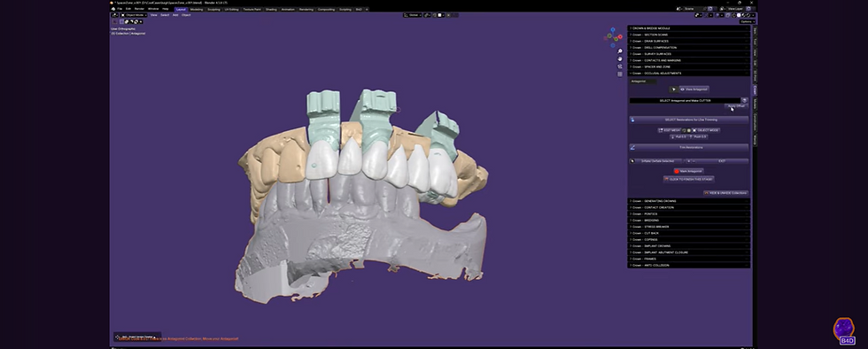
Task: Click the EXIT button in inflate row
Action: point(722,161)
